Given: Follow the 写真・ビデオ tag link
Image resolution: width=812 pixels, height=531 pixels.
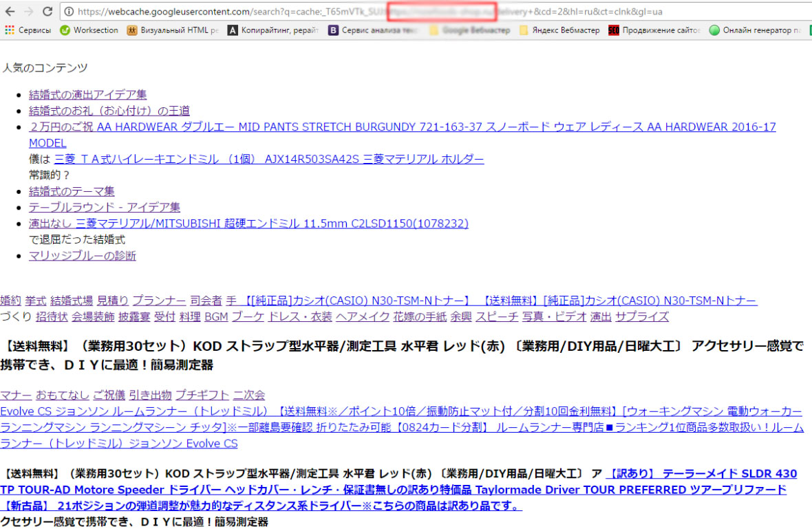Looking at the screenshot, I should 554,316.
